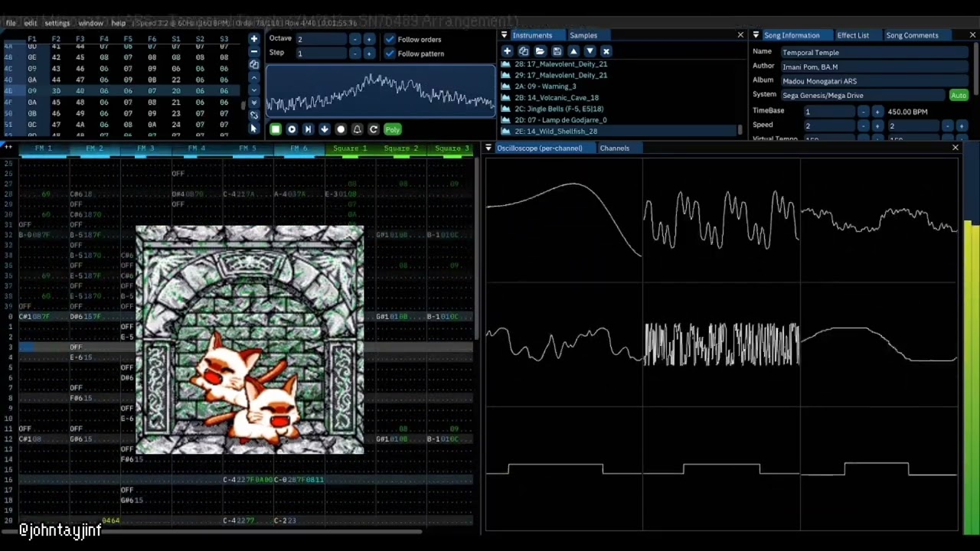Viewport: 980px width, 551px height.
Task: Edit the Author field
Action: tap(874, 67)
